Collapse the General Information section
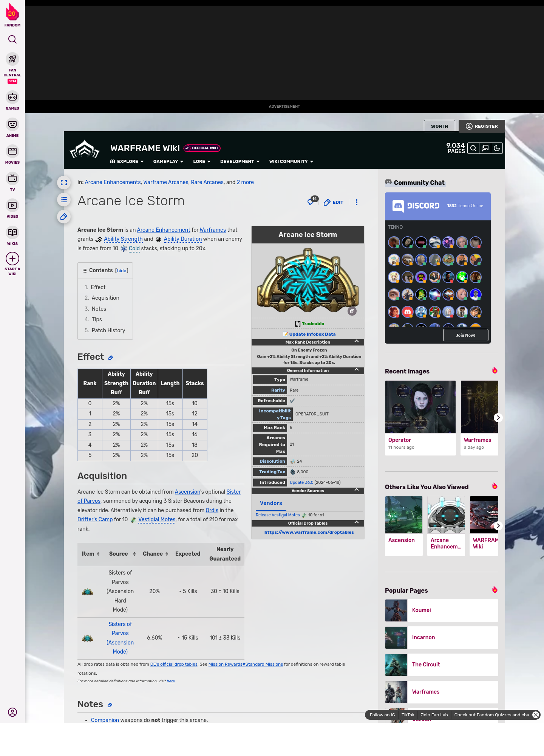 coord(357,370)
